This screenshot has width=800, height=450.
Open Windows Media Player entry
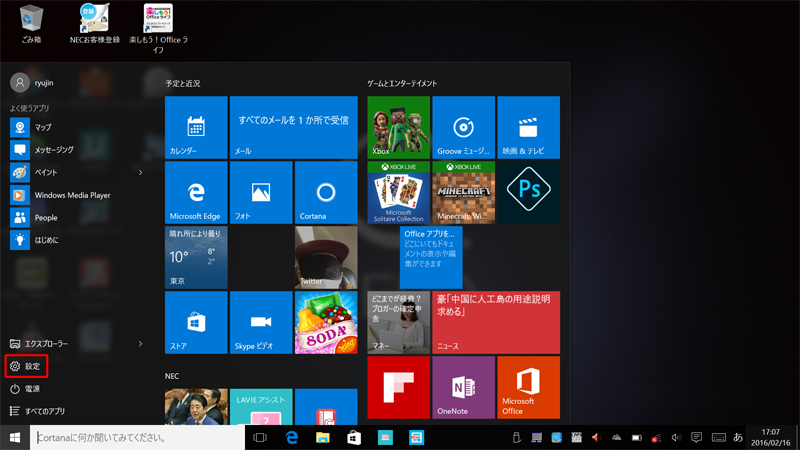click(x=77, y=195)
